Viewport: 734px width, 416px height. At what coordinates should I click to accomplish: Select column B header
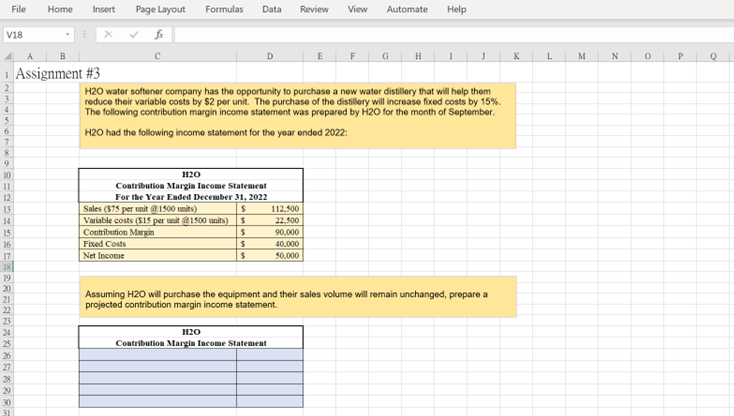(x=63, y=56)
